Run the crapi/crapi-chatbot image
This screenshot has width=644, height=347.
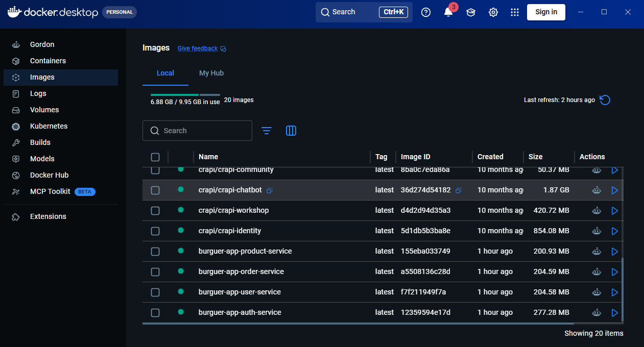[615, 190]
